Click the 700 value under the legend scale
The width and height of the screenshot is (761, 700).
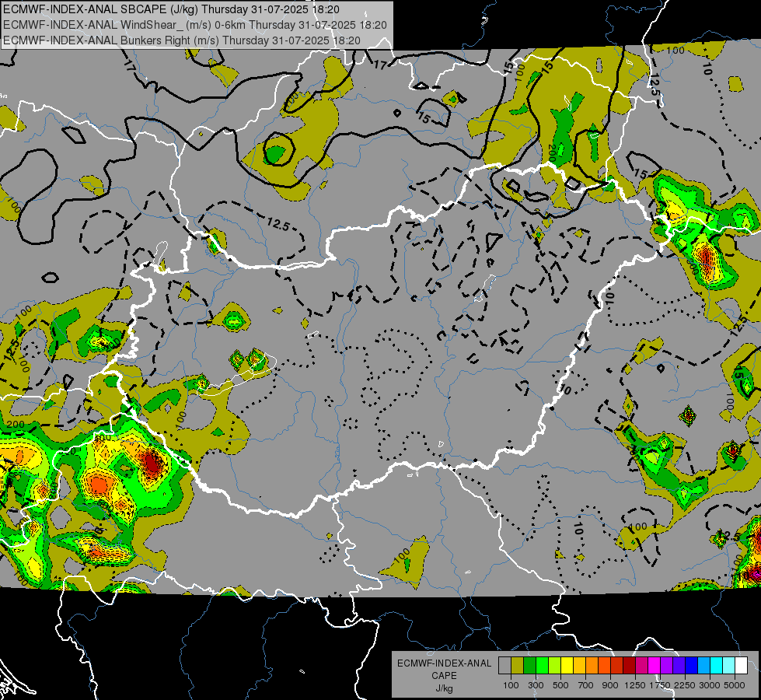click(x=586, y=685)
